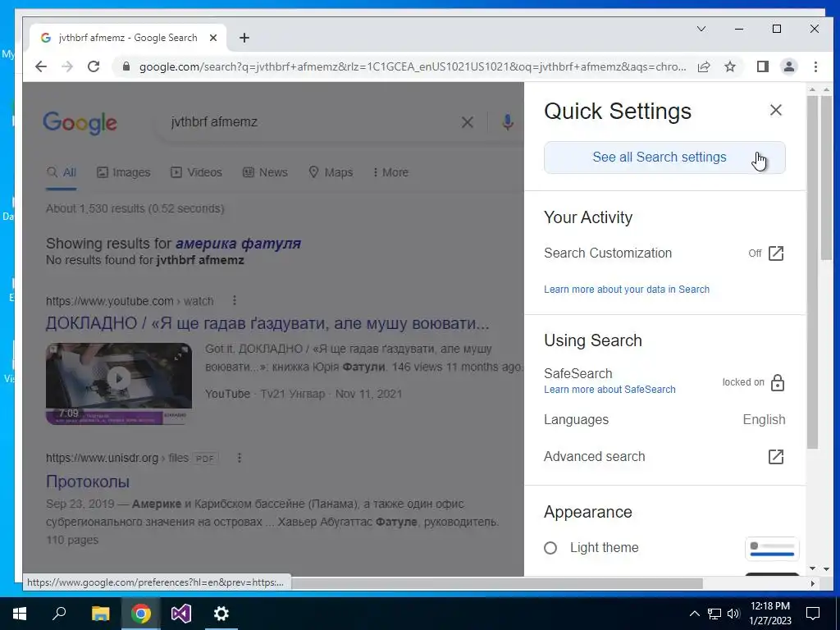
Task: Open taskbar search magnifier
Action: point(59,614)
